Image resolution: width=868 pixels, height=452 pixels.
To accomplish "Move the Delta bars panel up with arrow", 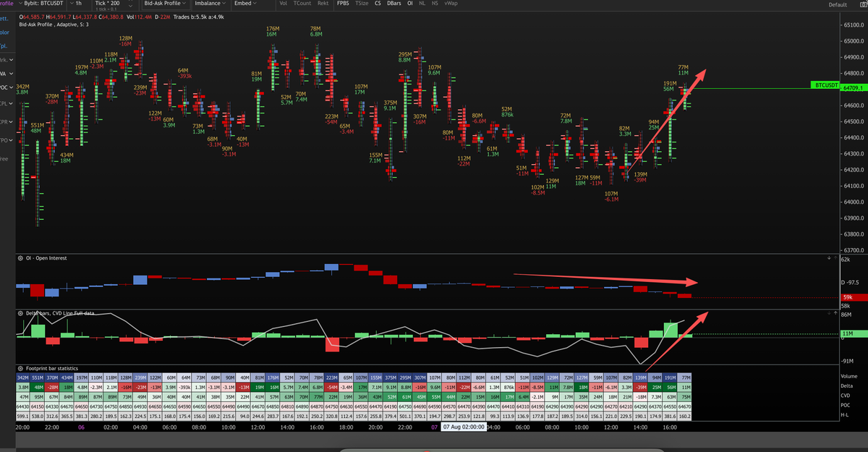I will pos(835,313).
